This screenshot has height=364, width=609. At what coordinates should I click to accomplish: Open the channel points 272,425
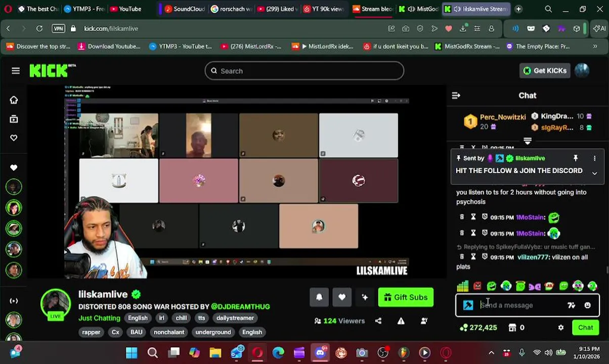click(478, 328)
